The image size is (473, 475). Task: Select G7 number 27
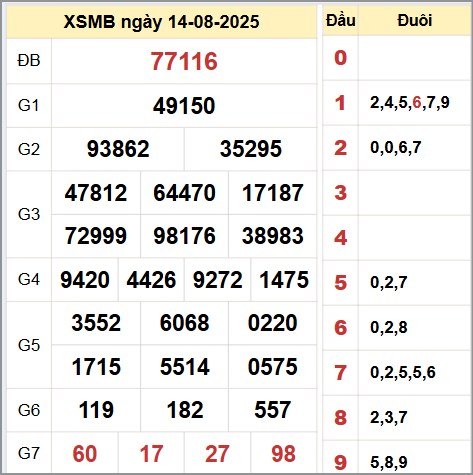coord(217,454)
